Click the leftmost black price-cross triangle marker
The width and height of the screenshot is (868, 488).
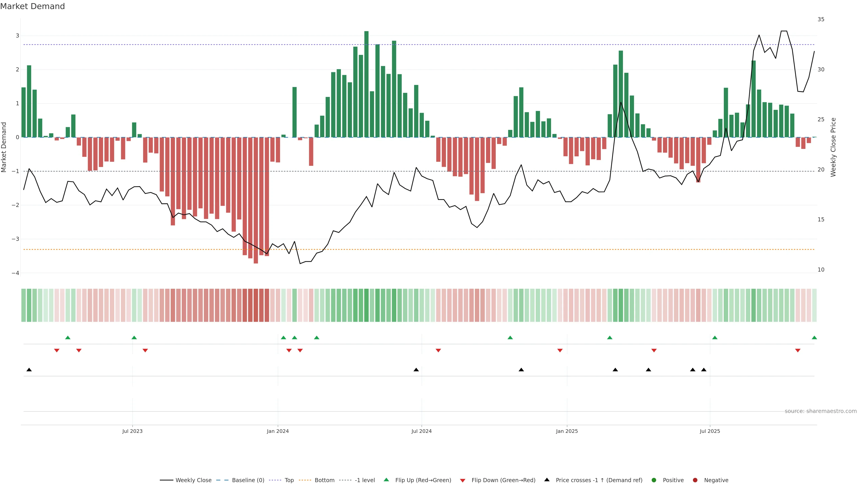click(x=29, y=370)
